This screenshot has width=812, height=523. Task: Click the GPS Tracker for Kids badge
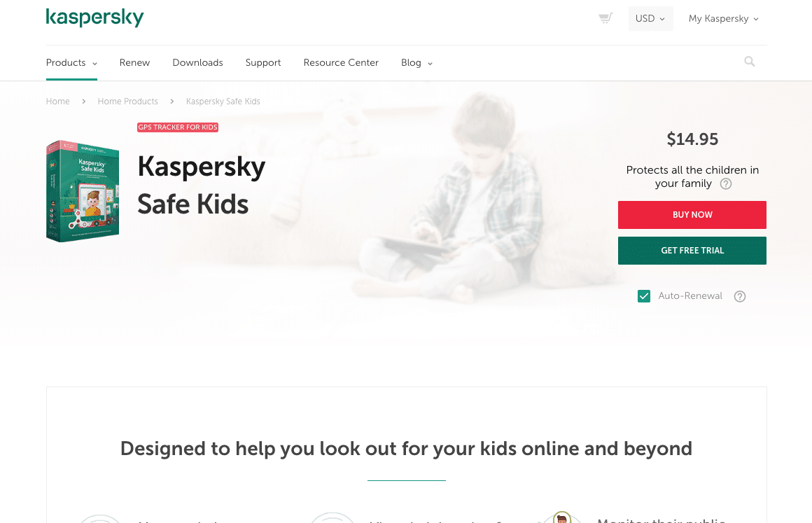click(177, 127)
